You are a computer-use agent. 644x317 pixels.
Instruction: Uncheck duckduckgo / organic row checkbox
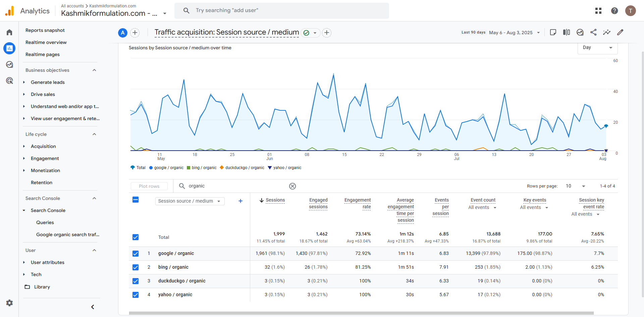(136, 281)
